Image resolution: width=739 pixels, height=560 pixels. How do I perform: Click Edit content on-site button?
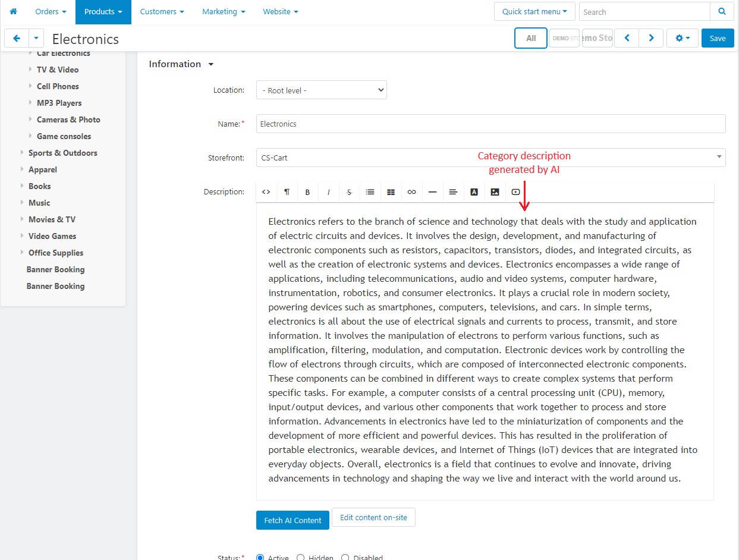pos(373,517)
